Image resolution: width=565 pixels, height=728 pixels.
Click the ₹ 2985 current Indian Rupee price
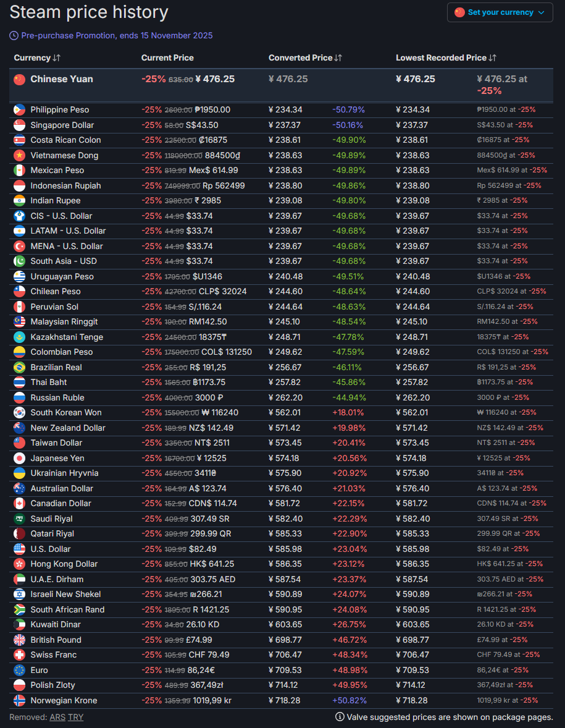[x=208, y=201]
